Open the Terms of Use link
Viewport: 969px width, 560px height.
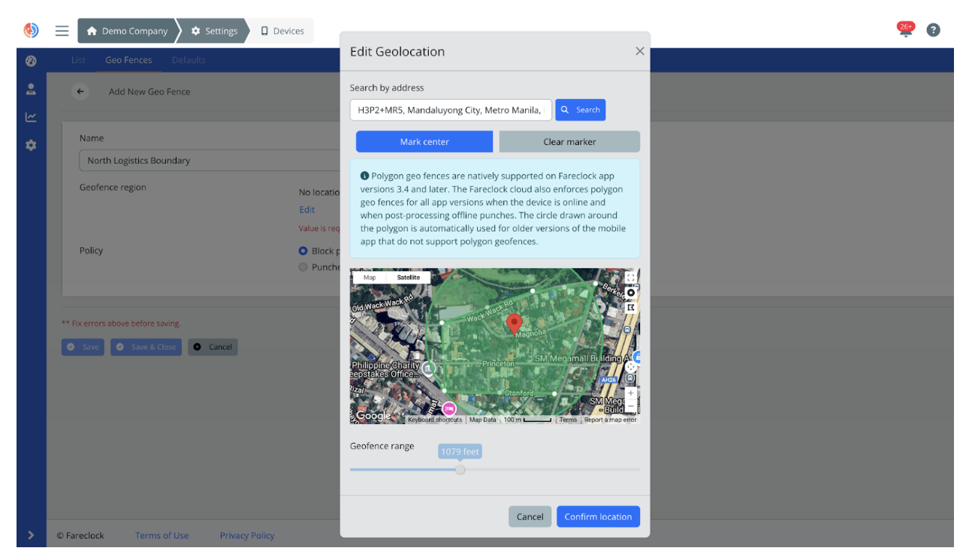tap(161, 535)
